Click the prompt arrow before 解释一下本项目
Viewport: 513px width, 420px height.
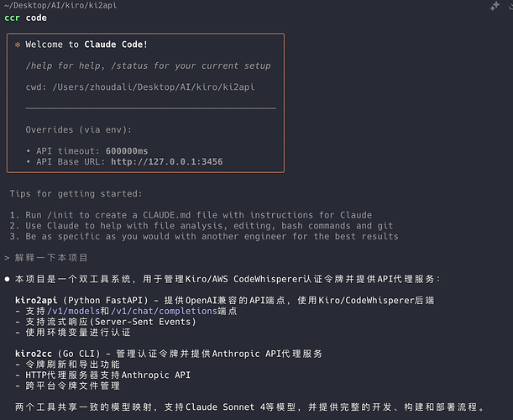click(x=7, y=258)
